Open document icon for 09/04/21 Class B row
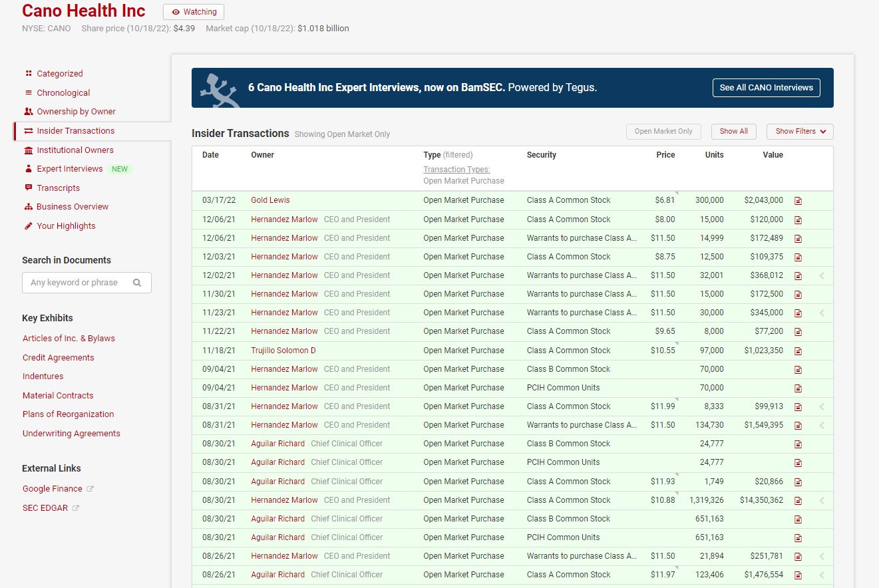 click(798, 370)
